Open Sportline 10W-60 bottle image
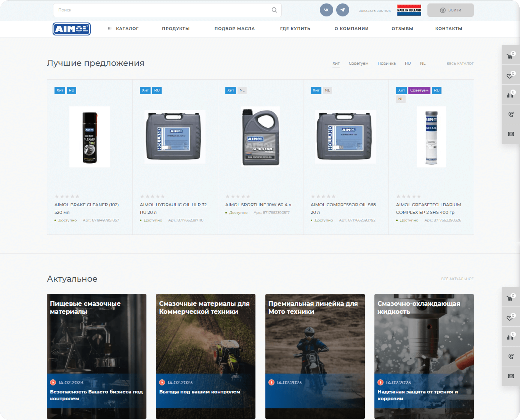520x420 pixels. pyautogui.click(x=260, y=137)
